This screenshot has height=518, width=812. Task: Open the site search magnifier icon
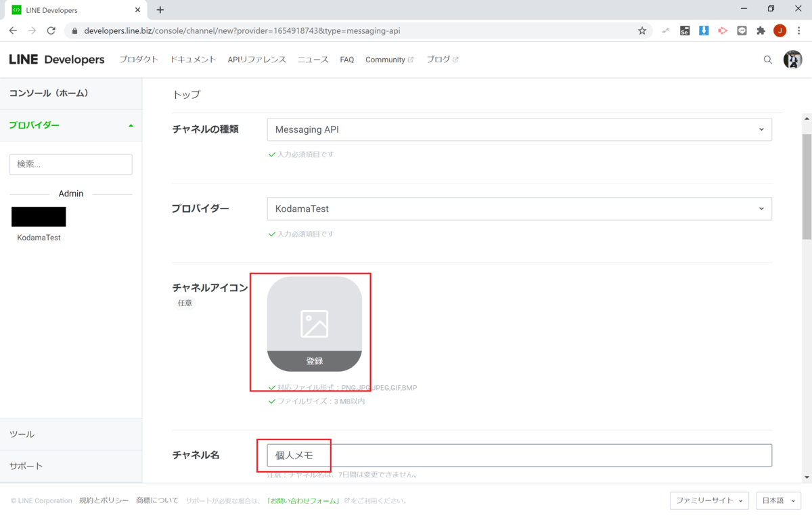pyautogui.click(x=768, y=60)
